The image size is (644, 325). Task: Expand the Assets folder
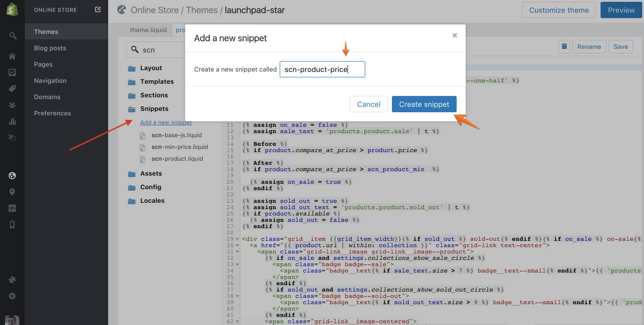point(151,173)
